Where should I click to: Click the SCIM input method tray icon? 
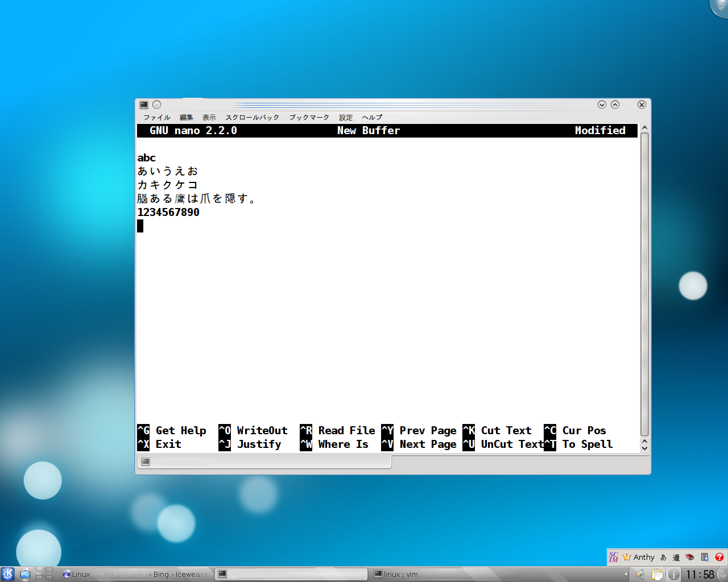[614, 557]
